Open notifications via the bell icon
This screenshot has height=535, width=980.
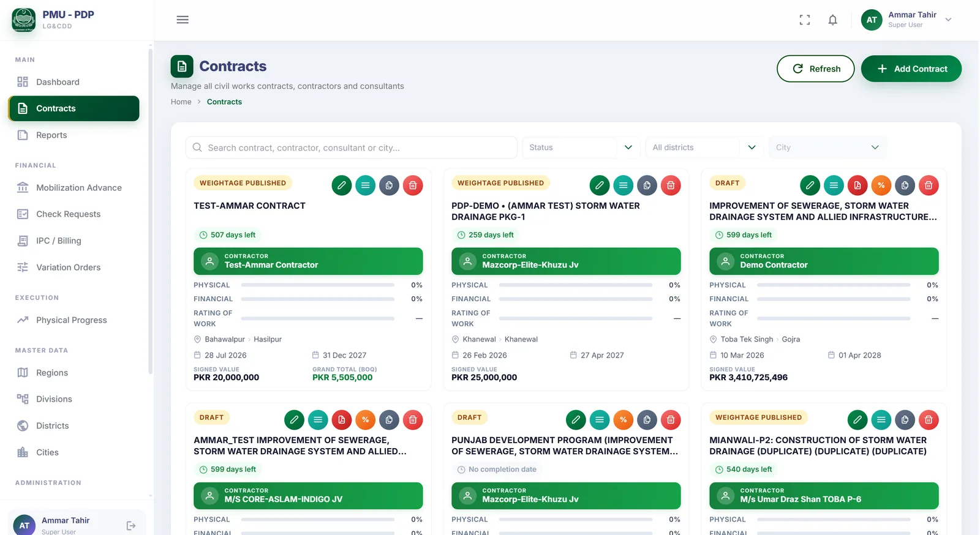[833, 20]
